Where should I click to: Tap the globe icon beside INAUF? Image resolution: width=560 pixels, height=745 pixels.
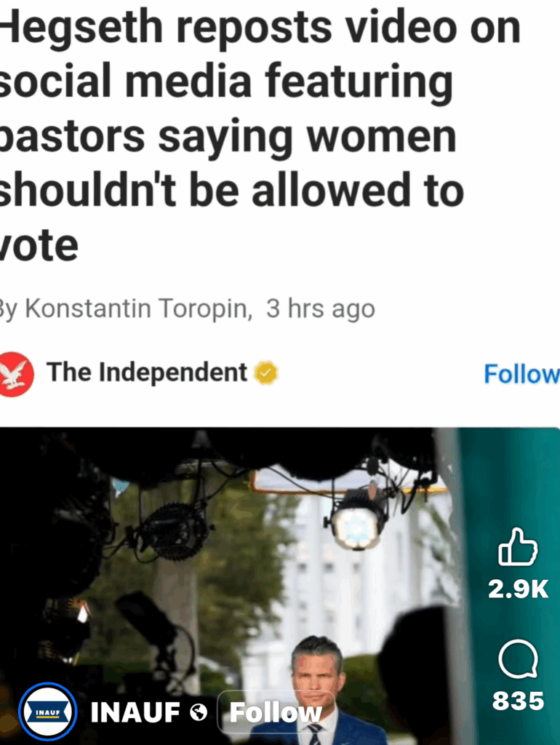tap(199, 712)
